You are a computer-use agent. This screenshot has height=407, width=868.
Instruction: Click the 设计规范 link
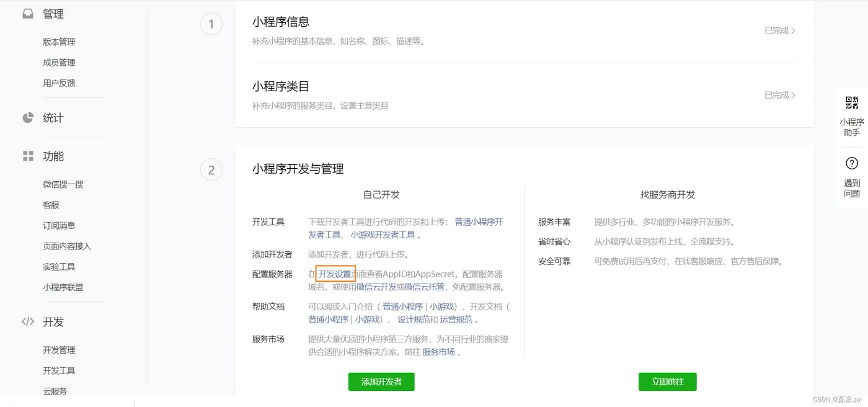(414, 320)
